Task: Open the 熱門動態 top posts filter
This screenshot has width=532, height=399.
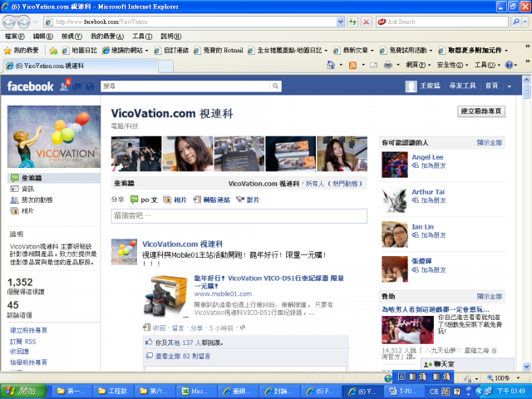Action: click(x=345, y=184)
